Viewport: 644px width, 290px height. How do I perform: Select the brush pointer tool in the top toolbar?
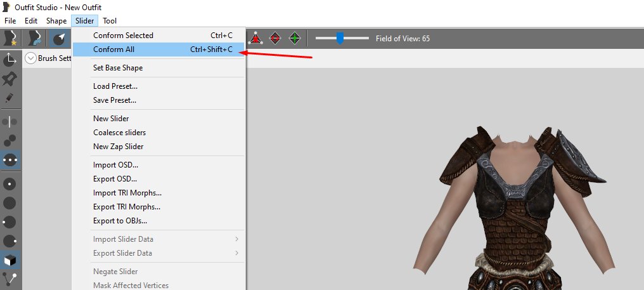[x=60, y=38]
